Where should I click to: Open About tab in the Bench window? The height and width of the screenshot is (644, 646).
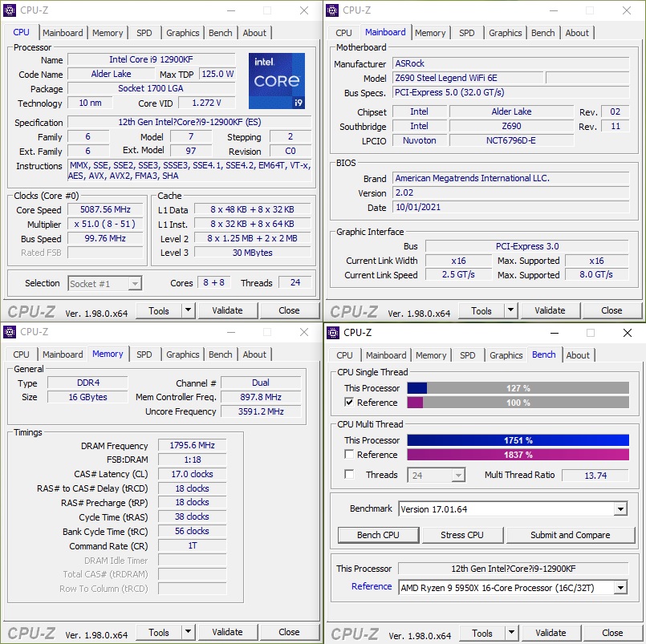pos(578,355)
